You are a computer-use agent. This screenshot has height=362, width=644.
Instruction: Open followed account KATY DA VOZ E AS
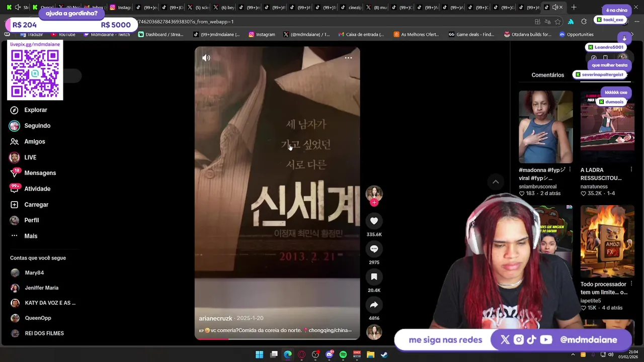(50, 303)
